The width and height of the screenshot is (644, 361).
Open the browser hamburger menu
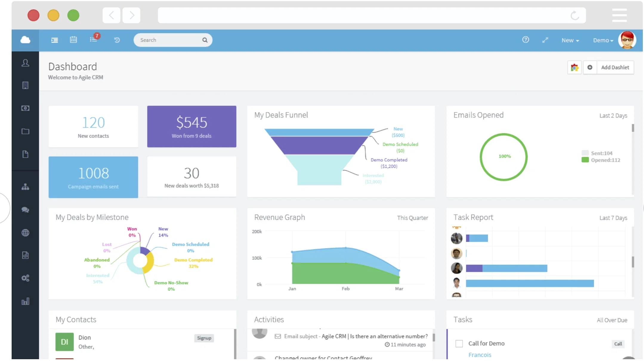619,15
